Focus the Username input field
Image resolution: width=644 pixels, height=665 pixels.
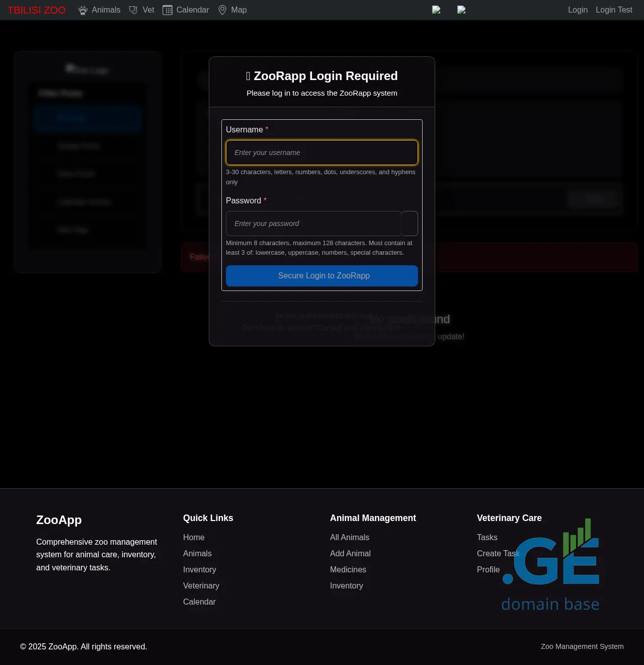click(x=322, y=153)
